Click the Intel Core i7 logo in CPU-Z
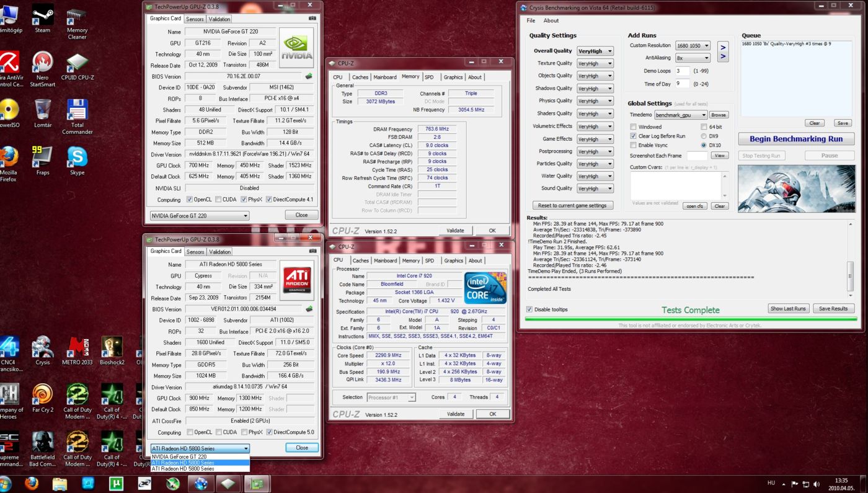The height and width of the screenshot is (493, 868). 485,288
